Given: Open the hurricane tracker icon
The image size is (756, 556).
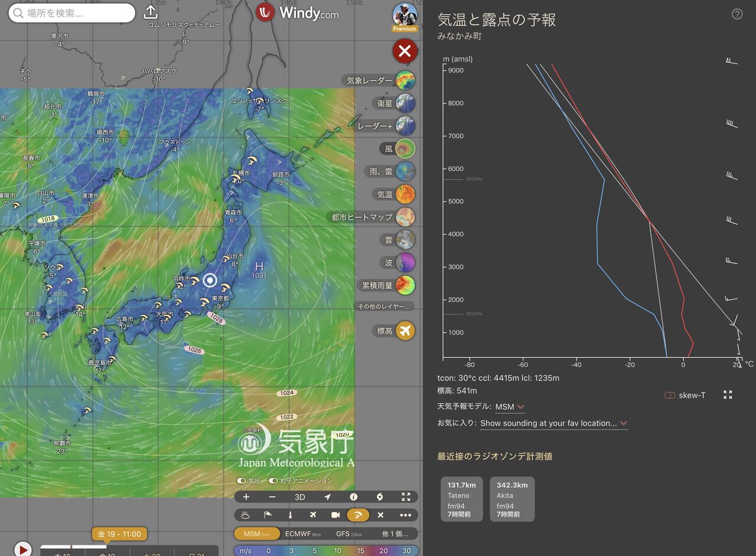Looking at the screenshot, I should pyautogui.click(x=379, y=497).
